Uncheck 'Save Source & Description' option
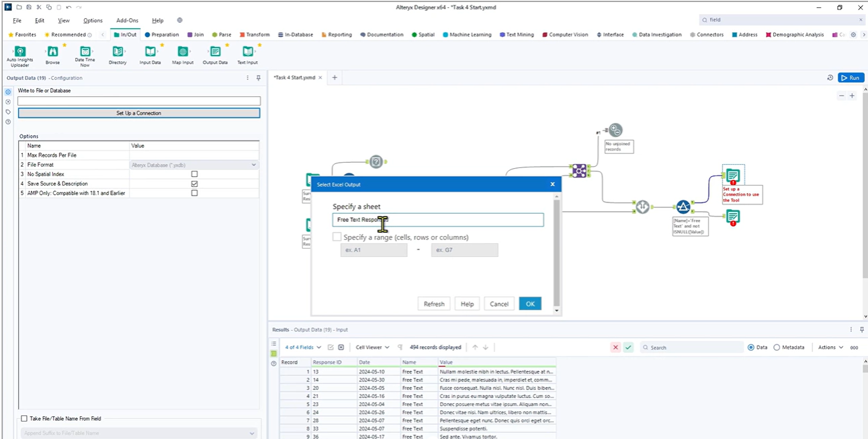The width and height of the screenshot is (868, 439). click(x=194, y=184)
